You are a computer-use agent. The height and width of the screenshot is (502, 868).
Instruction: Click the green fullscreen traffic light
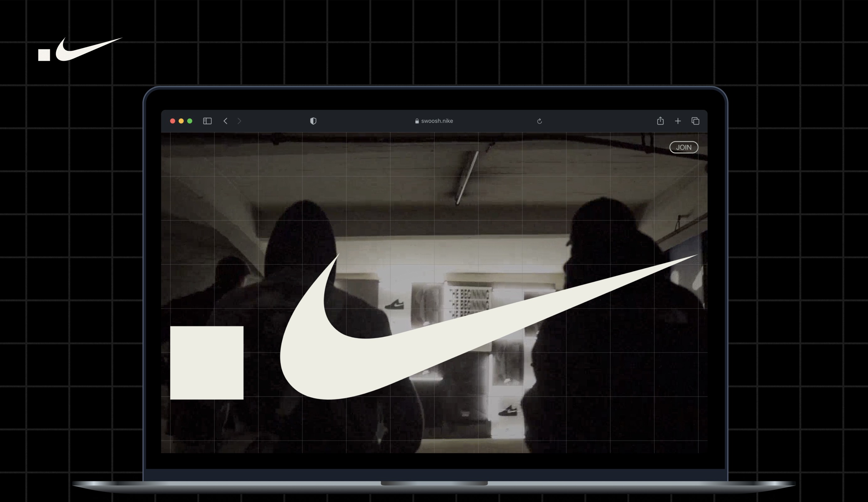(190, 121)
